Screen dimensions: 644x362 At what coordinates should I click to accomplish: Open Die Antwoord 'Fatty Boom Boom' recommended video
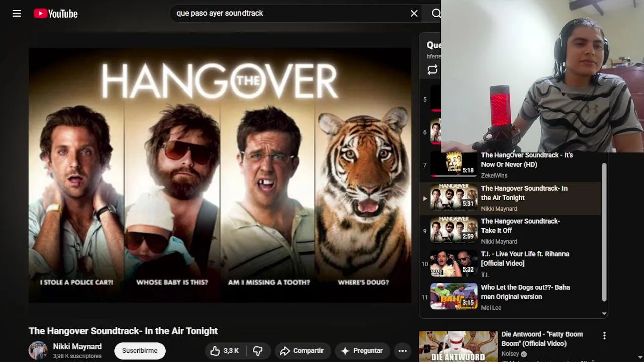[542, 339]
